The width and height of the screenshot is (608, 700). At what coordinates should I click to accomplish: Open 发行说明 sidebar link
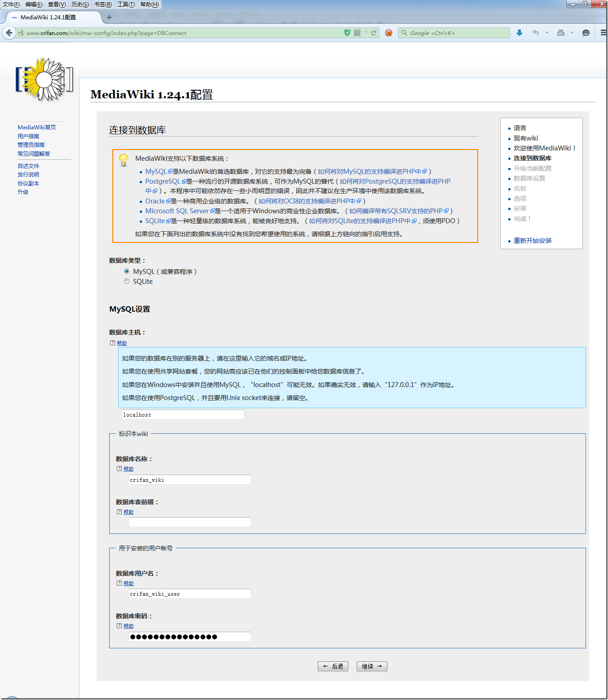(28, 174)
